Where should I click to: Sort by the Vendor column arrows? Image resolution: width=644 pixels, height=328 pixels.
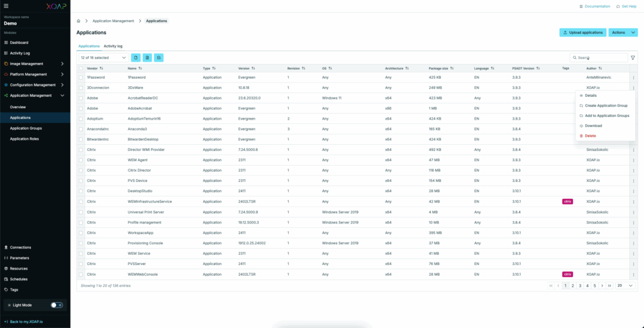point(101,68)
